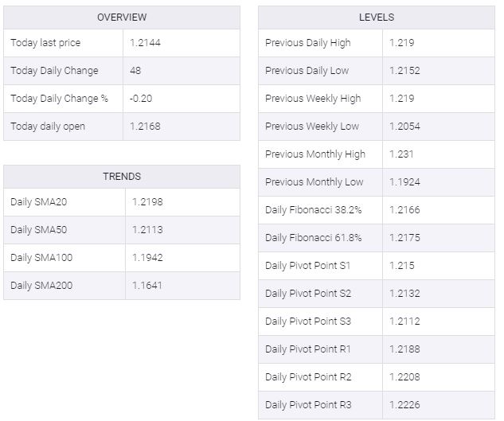Select the Daily Pivot Point R3 label
Viewport: 504px width, 421px height.
(x=308, y=405)
